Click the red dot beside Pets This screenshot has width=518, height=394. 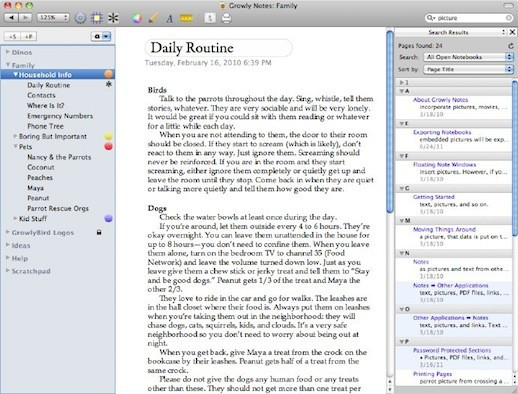pos(108,146)
